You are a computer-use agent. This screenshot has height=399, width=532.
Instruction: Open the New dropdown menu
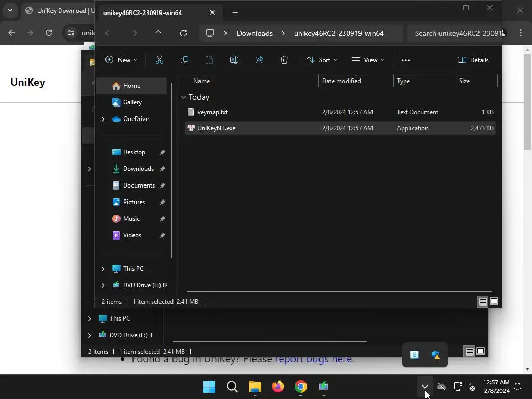pyautogui.click(x=121, y=60)
